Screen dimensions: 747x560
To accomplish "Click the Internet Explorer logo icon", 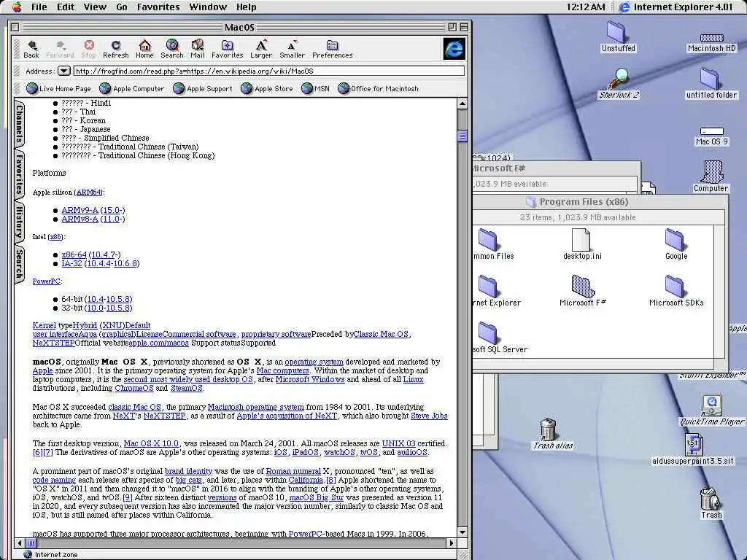I will tap(454, 49).
